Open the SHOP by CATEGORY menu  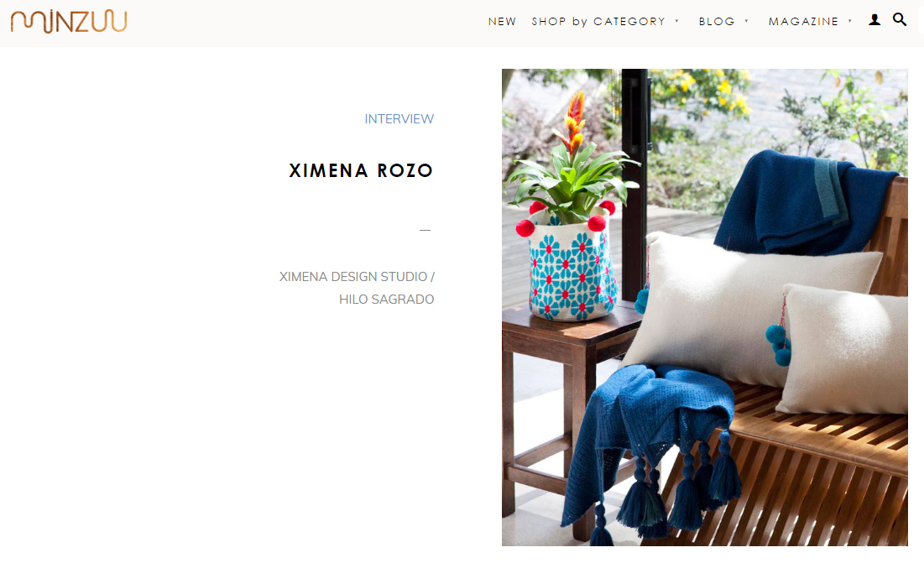coord(598,22)
